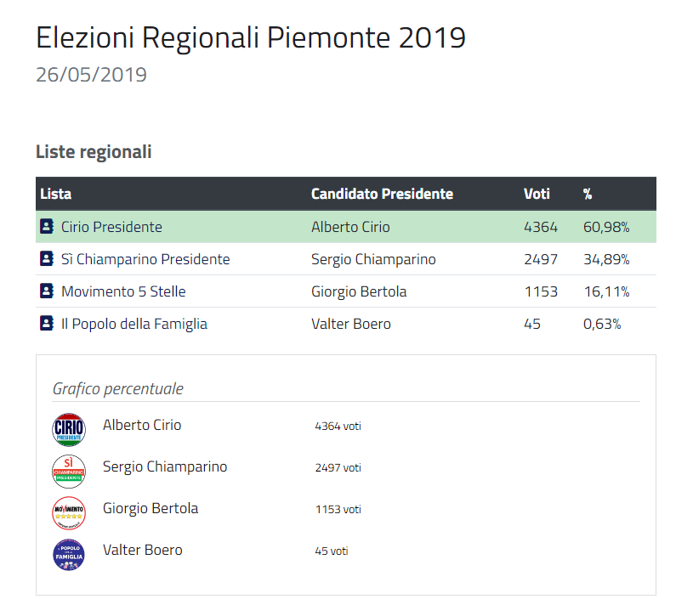
Task: Open the Sì Chiamparino Presidente list link
Action: (145, 259)
